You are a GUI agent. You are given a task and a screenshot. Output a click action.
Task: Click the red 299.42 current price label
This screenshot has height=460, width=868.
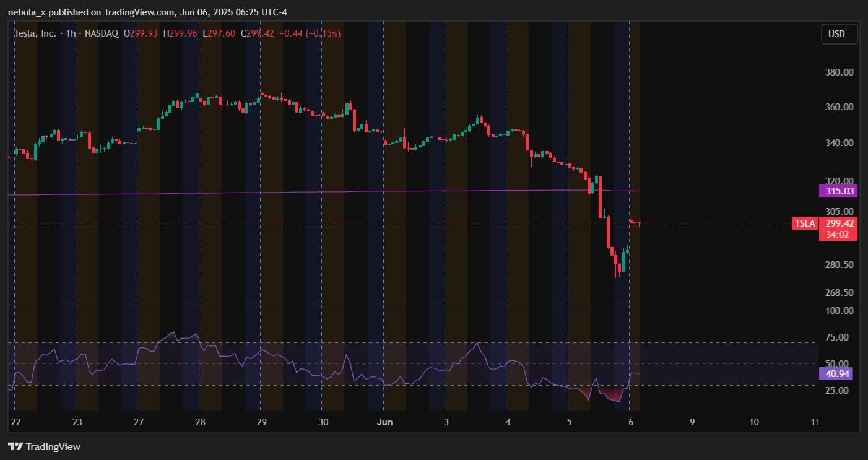tap(838, 223)
